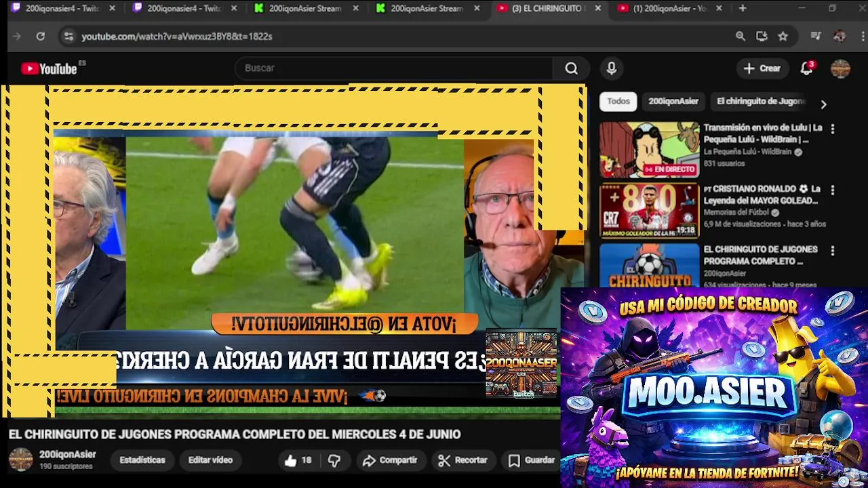The image size is (868, 488).
Task: Click the 'La Pequeña Lulú - WildBrain' channel name
Action: pos(747,152)
